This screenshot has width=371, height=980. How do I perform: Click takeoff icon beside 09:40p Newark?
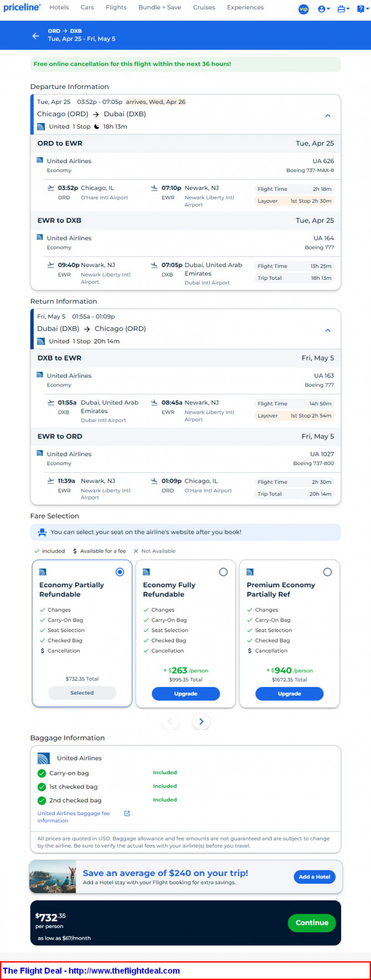pos(51,265)
